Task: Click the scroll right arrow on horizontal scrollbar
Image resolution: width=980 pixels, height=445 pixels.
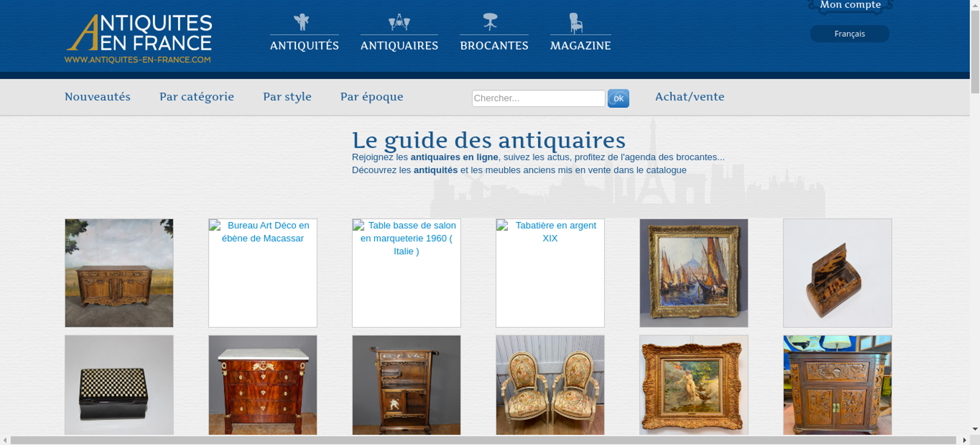Action: 964,440
